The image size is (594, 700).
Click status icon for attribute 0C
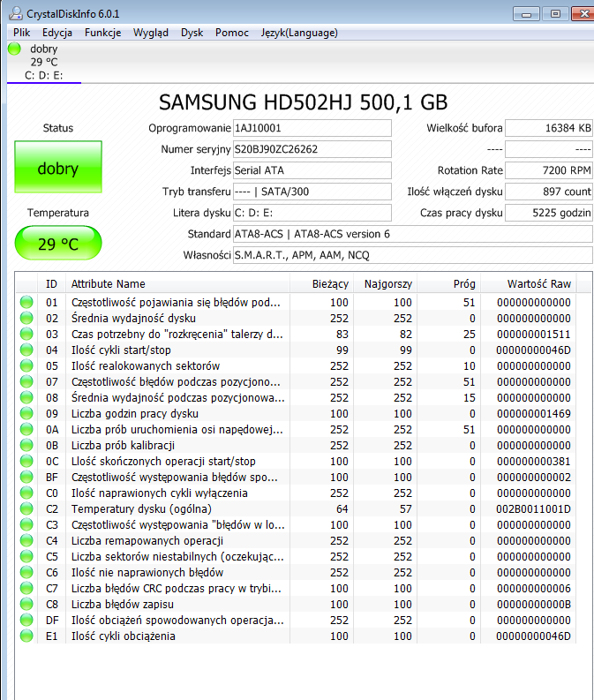(26, 461)
